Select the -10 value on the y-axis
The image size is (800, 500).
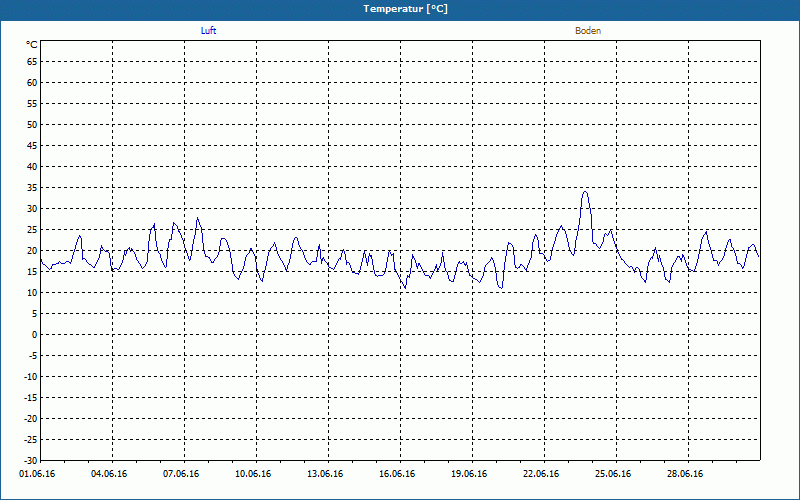[31, 377]
